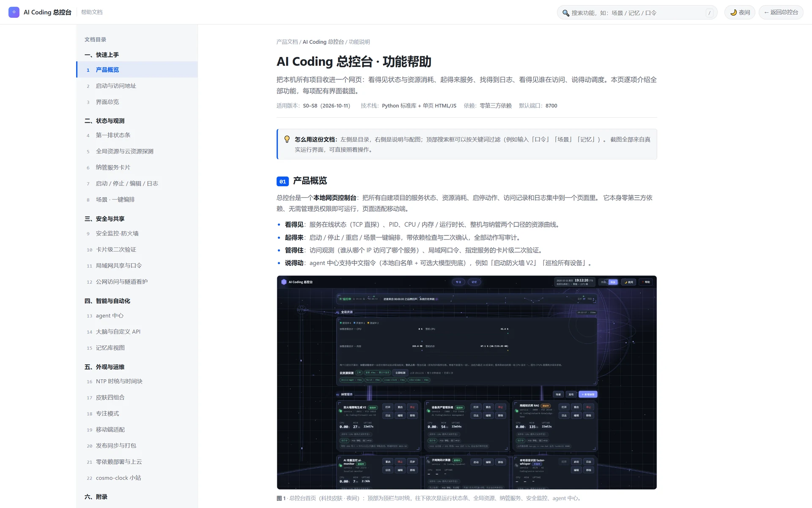The height and width of the screenshot is (508, 812).
Task: Click 一、快速上手 section heading
Action: (x=101, y=55)
